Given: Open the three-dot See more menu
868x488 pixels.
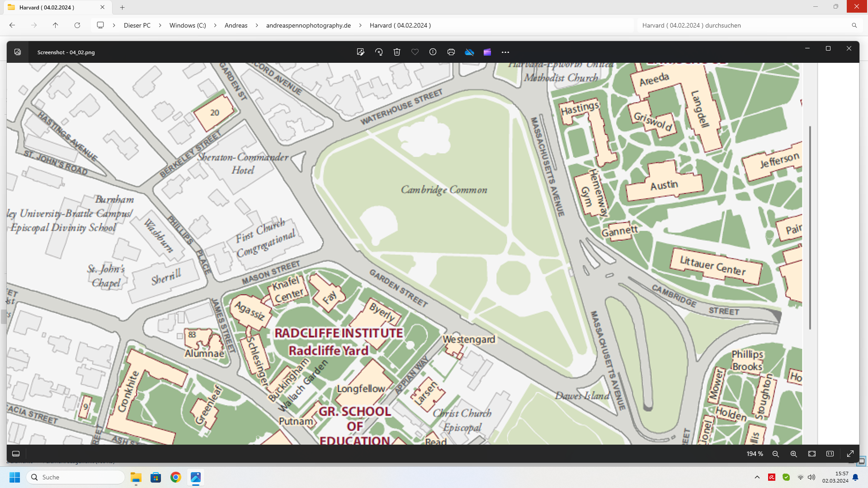Looking at the screenshot, I should 505,52.
